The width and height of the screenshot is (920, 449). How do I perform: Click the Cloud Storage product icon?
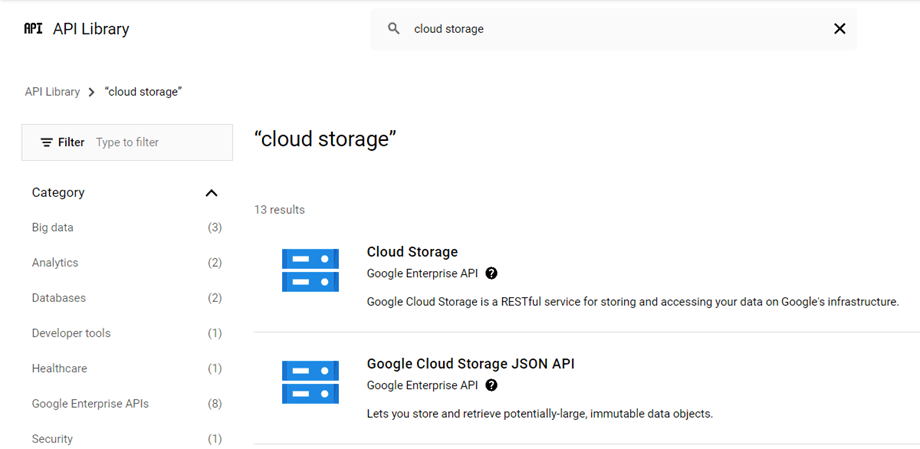click(x=310, y=270)
